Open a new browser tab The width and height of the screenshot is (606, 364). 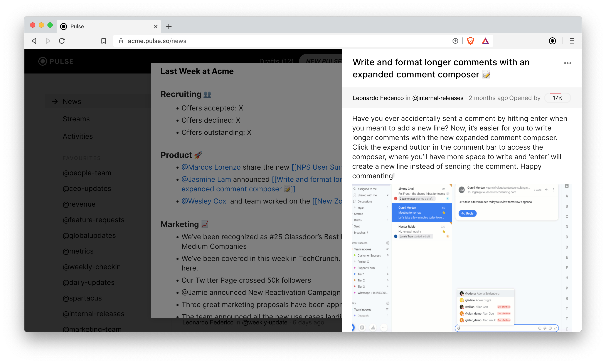[169, 27]
